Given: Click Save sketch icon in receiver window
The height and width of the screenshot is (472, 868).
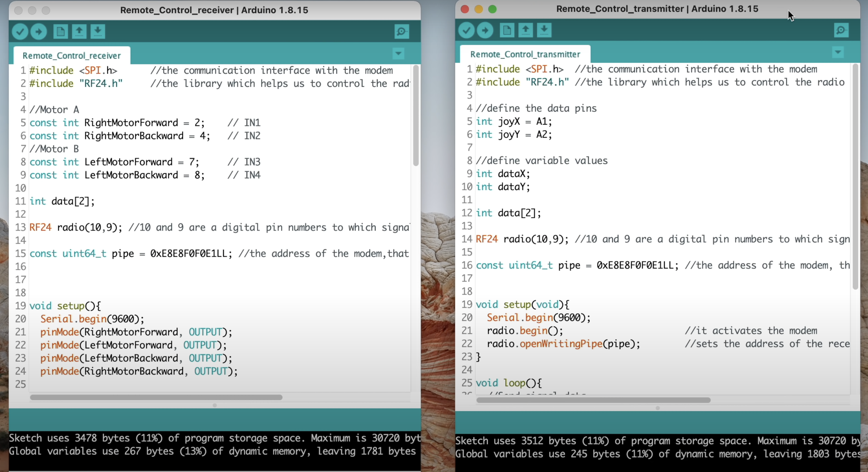Looking at the screenshot, I should pos(98,32).
